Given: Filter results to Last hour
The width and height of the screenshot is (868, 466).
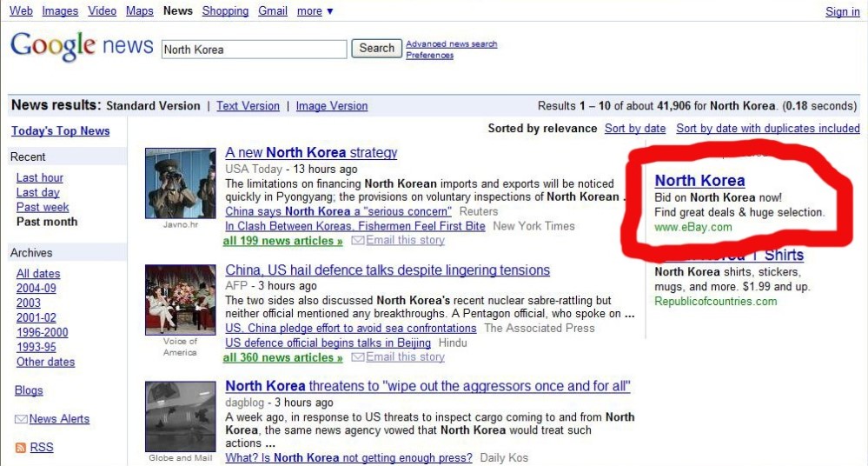Looking at the screenshot, I should (x=39, y=178).
